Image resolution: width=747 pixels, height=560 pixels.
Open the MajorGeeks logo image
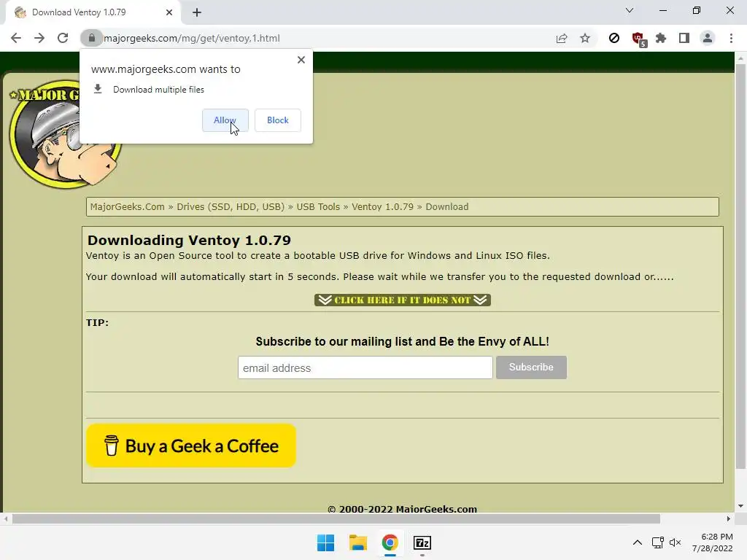(x=64, y=133)
